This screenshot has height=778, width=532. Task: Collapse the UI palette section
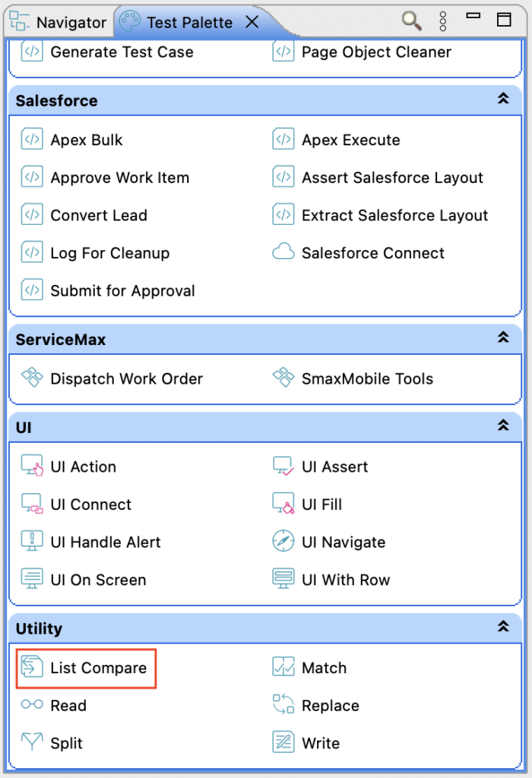[502, 426]
